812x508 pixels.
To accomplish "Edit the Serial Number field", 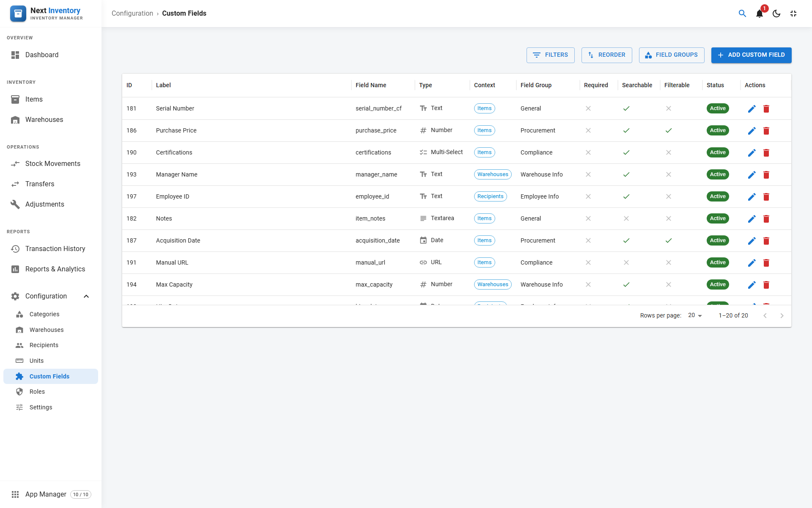I will (752, 109).
